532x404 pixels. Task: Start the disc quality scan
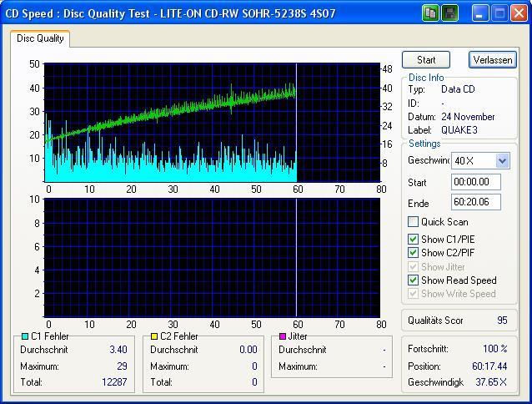(426, 60)
